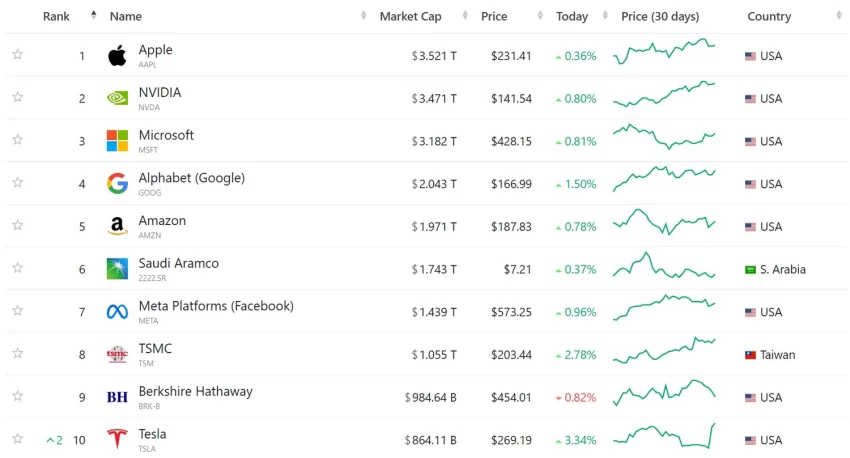Screen dimensions: 850x458
Task: Click the Country column header
Action: coord(769,16)
